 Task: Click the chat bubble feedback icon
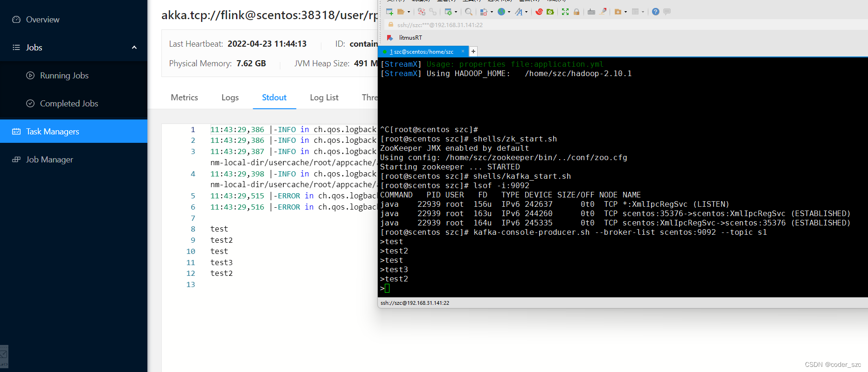click(x=667, y=12)
